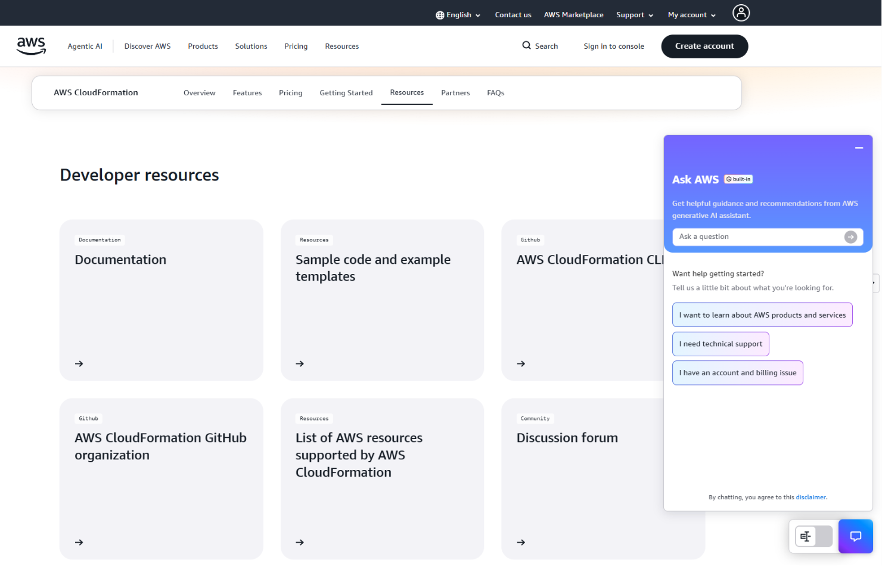Click AWS CloudFormation product title
Screen dimensions: 882x588
click(x=96, y=92)
